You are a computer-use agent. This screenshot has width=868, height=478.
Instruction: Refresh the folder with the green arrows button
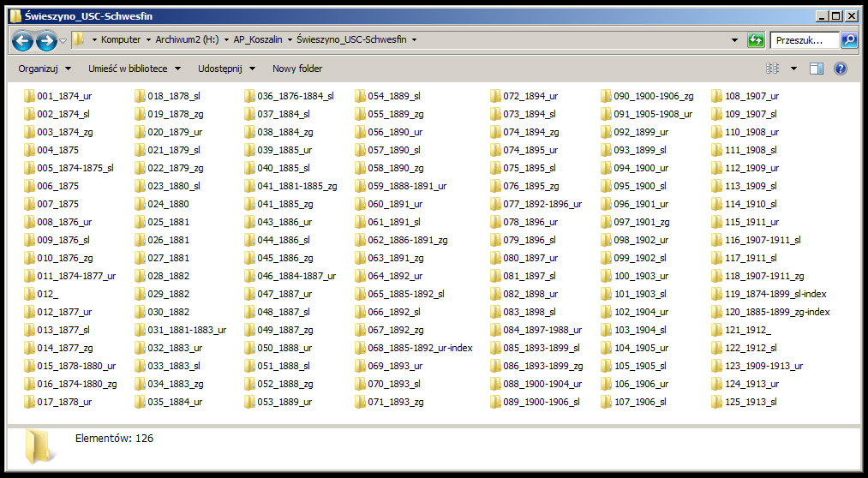pos(756,40)
